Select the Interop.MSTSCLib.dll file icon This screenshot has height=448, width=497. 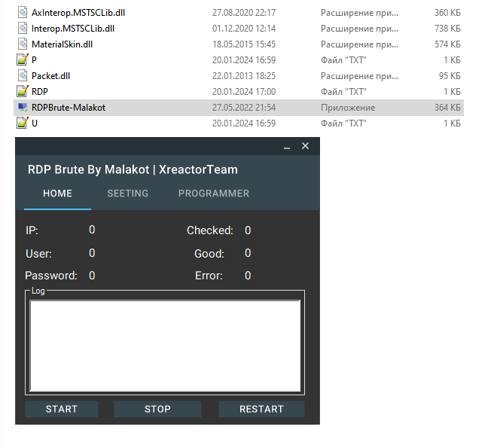click(23, 29)
